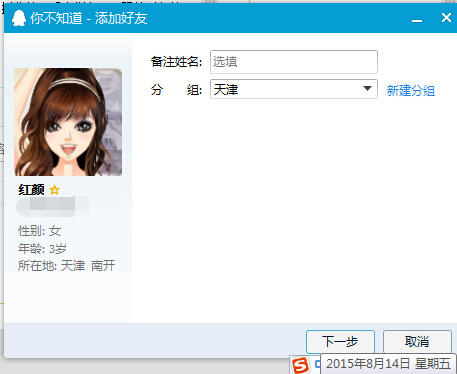Click the 你不知道 - 添加好友 title text
Viewport: 457px width, 374px height.
[89, 18]
